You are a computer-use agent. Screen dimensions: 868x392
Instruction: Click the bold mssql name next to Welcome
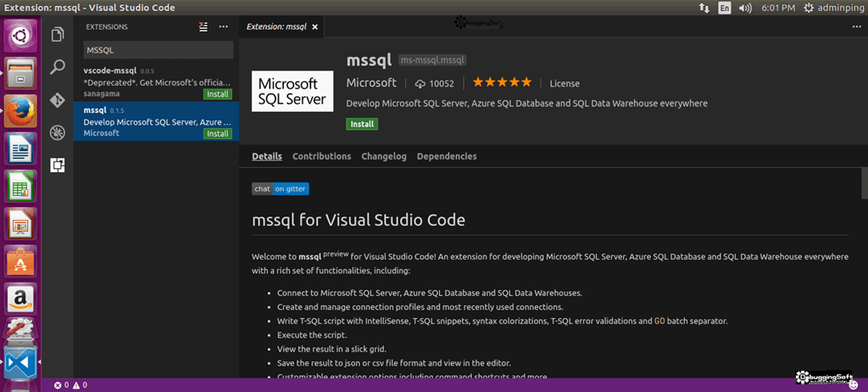pos(310,257)
